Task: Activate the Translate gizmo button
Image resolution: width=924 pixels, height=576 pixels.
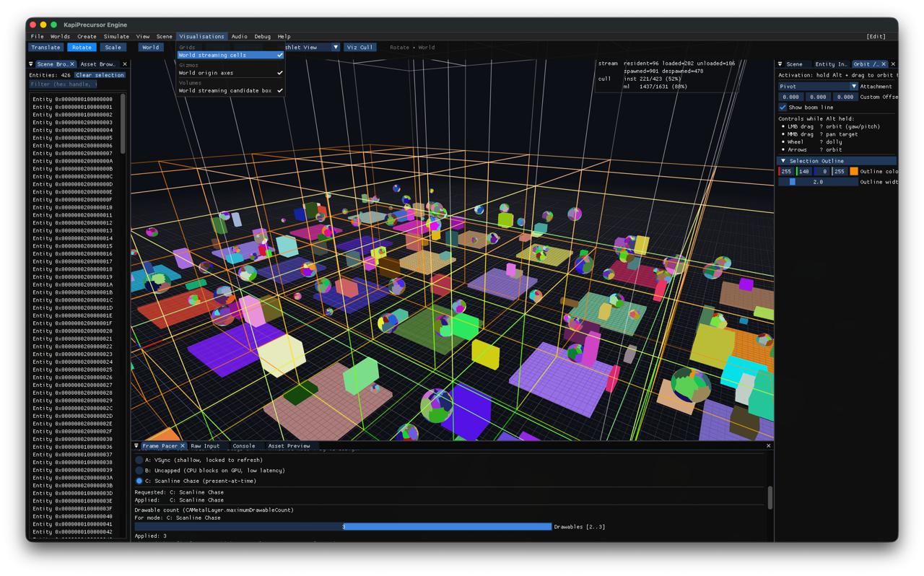Action: 45,48
